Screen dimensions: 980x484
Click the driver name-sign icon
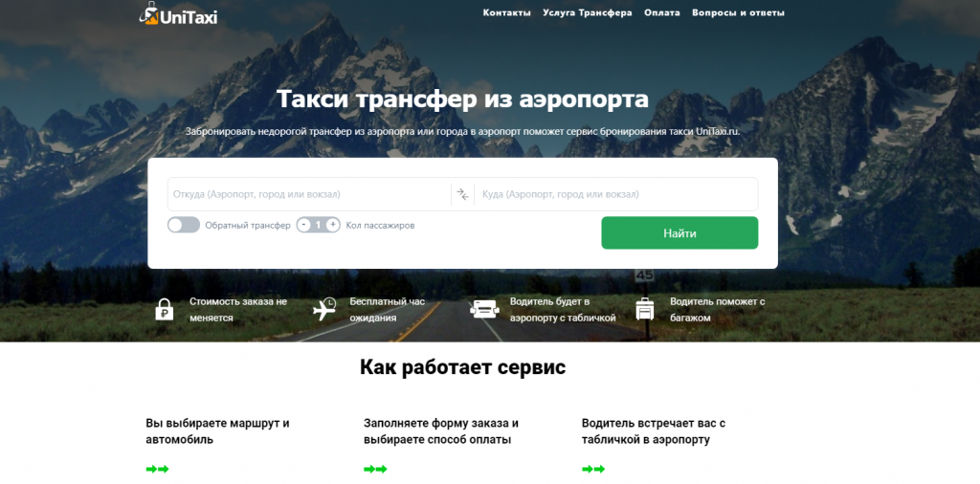click(x=484, y=309)
